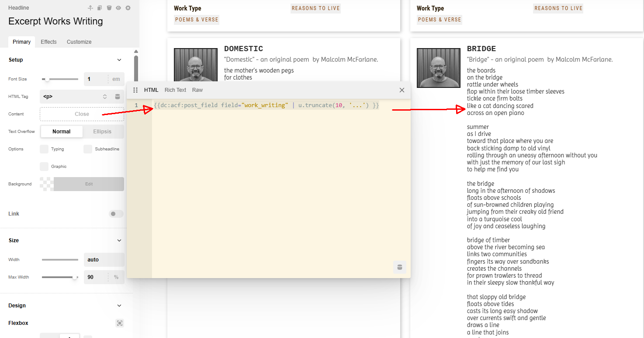This screenshot has height=338, width=644.
Task: Toggle visibility eye icon for Headline element
Action: (x=118, y=8)
